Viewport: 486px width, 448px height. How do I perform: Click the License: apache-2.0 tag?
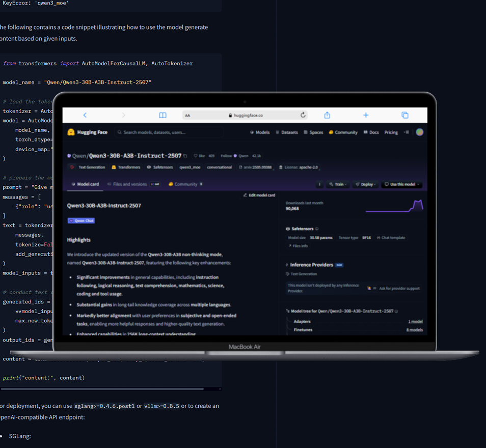pos(298,167)
